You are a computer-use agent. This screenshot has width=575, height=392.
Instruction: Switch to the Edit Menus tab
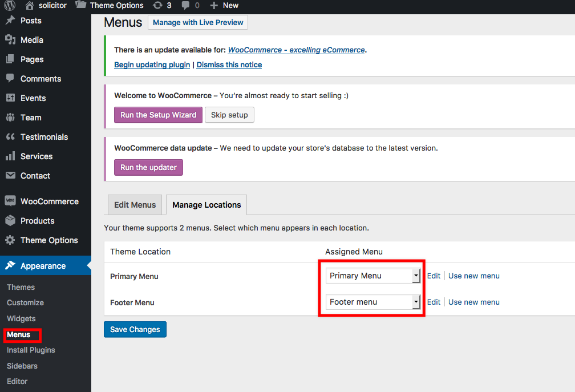click(135, 205)
